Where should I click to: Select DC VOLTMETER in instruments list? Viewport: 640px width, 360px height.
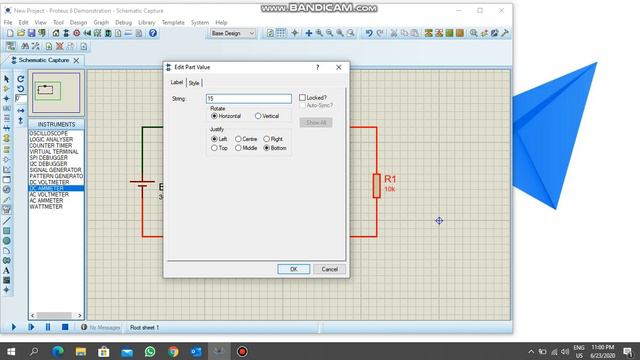[49, 182]
